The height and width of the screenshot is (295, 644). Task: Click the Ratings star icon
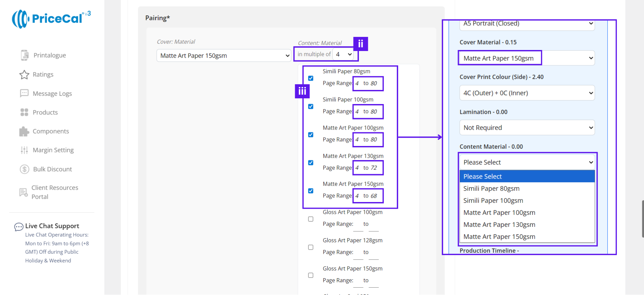click(x=24, y=75)
